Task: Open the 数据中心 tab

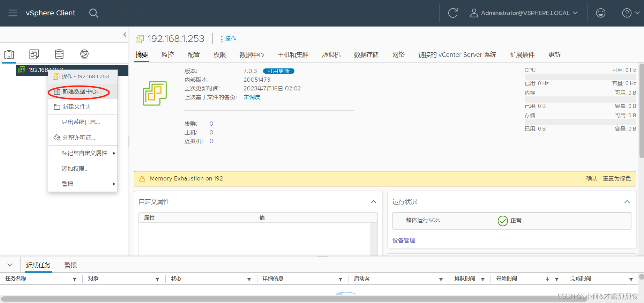Action: coord(252,55)
